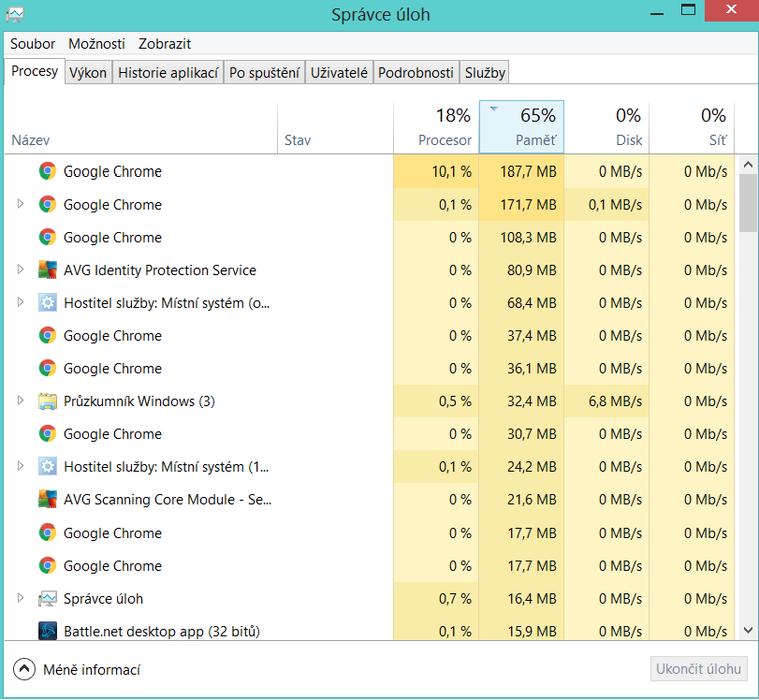The width and height of the screenshot is (759, 700).
Task: Click the Méně informací circle arrow icon
Action: point(24,669)
